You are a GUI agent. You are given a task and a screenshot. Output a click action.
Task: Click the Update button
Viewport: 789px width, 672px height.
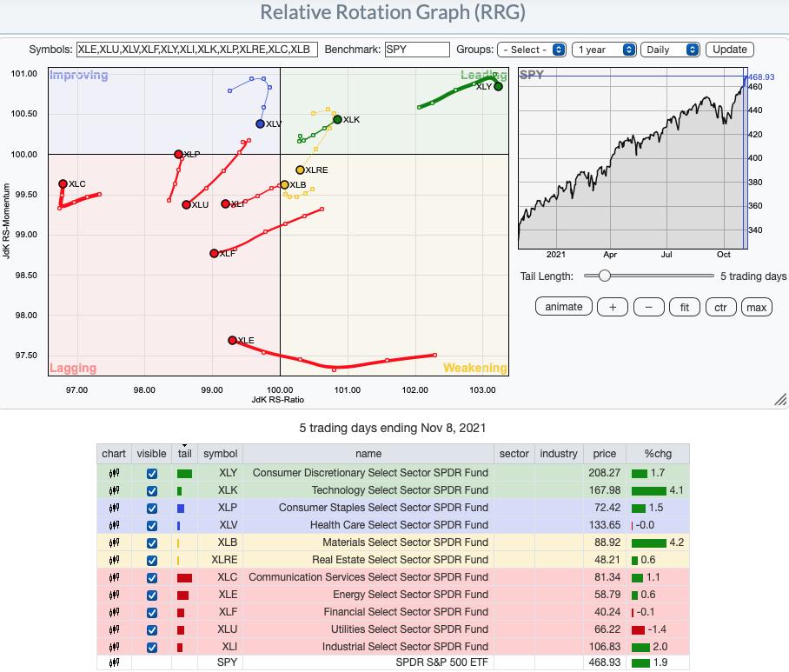[x=730, y=50]
